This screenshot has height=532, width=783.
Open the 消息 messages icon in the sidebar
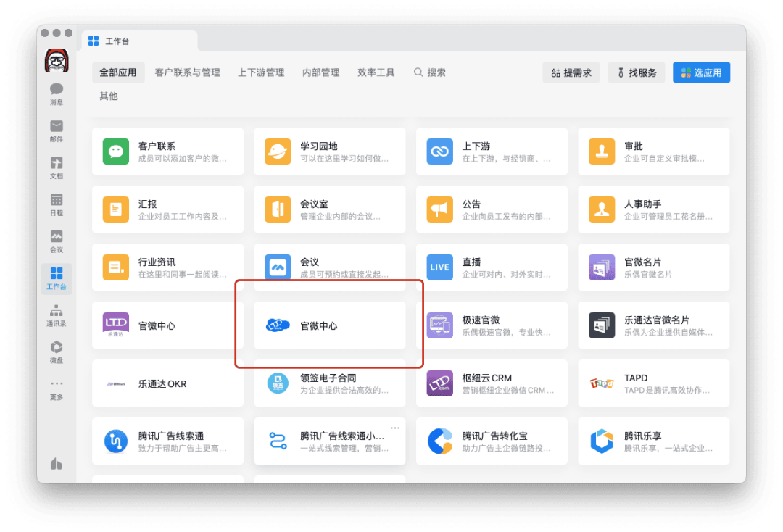57,93
